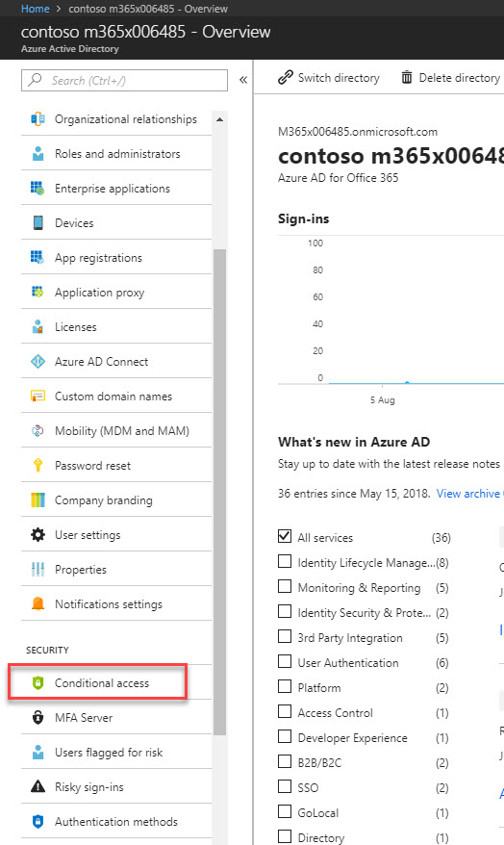Viewport: 504px width, 845px height.
Task: Click the Licenses icon
Action: [38, 326]
